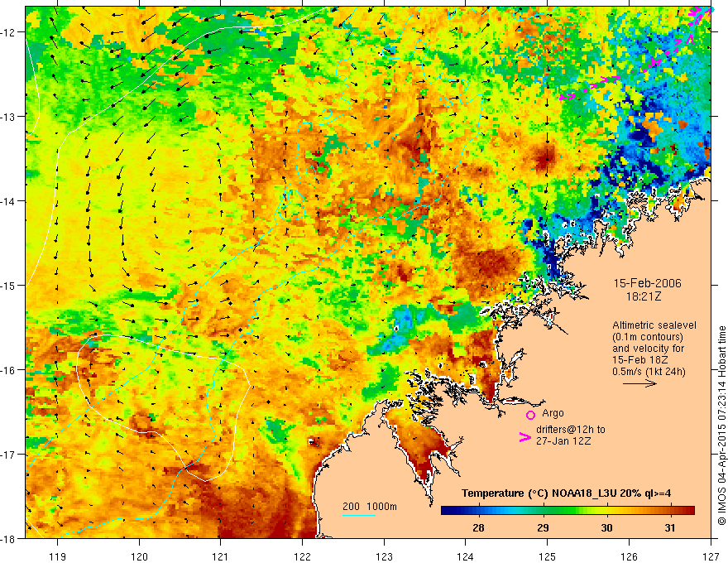This screenshot has width=728, height=563.
Task: Click the magenta Argo circle symbol
Action: (530, 415)
